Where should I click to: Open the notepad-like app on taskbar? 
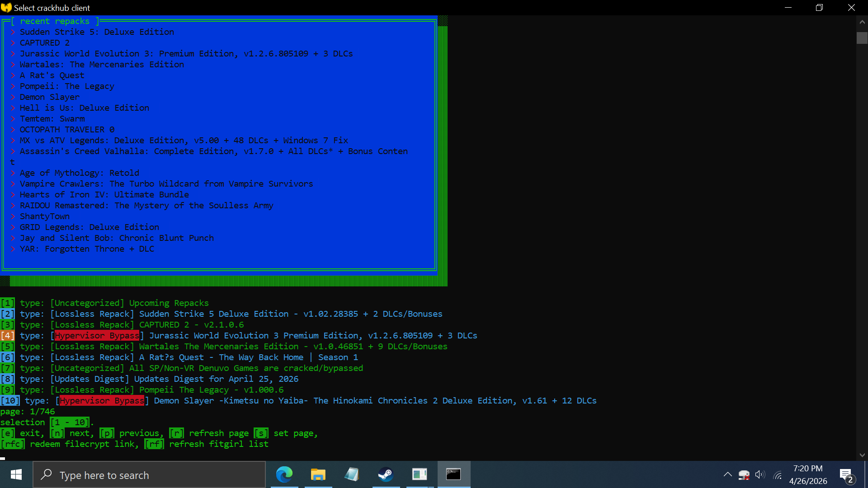(352, 474)
